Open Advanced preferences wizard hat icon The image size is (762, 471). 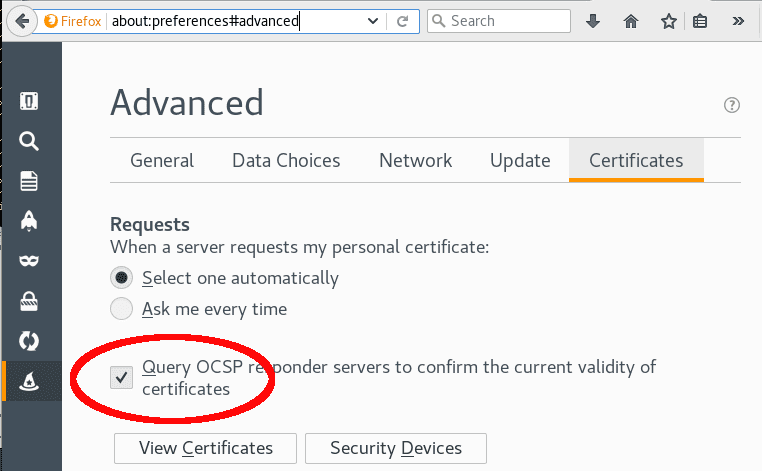[x=29, y=381]
